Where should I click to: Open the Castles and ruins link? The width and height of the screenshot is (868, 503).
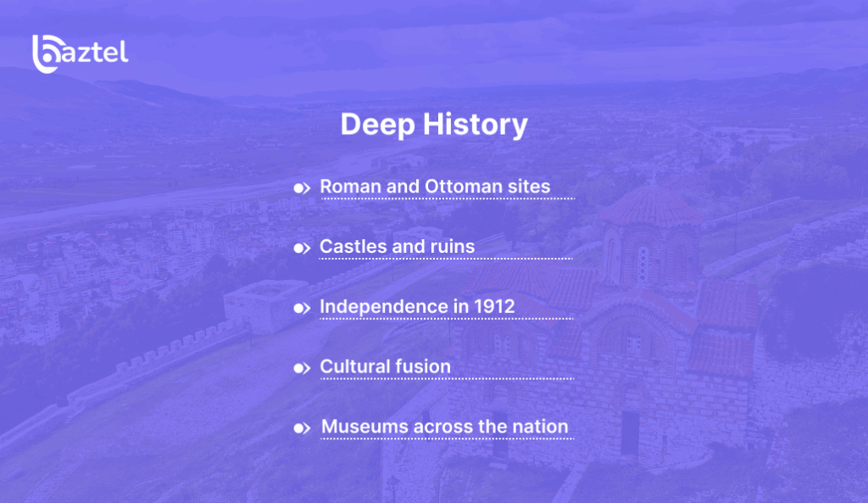tap(397, 247)
